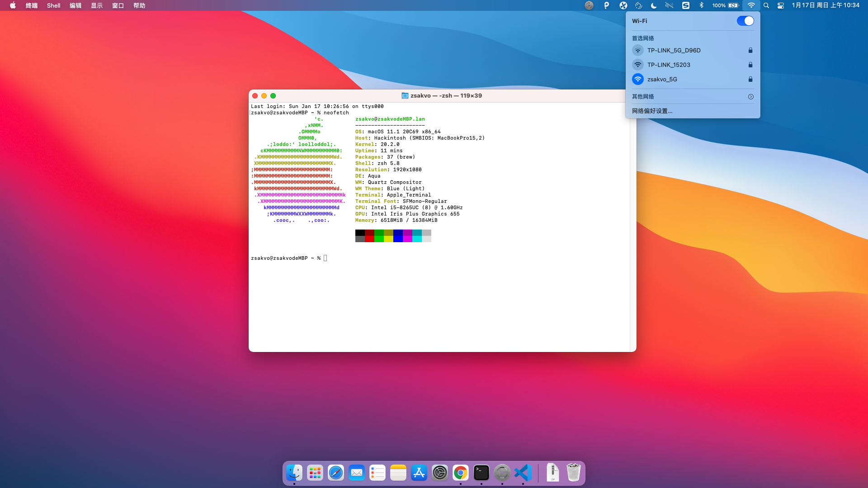Open the Apple menu

(x=13, y=5)
